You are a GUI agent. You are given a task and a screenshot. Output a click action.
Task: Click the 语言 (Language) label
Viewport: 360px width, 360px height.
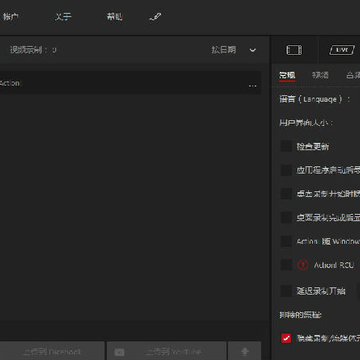[x=314, y=99]
